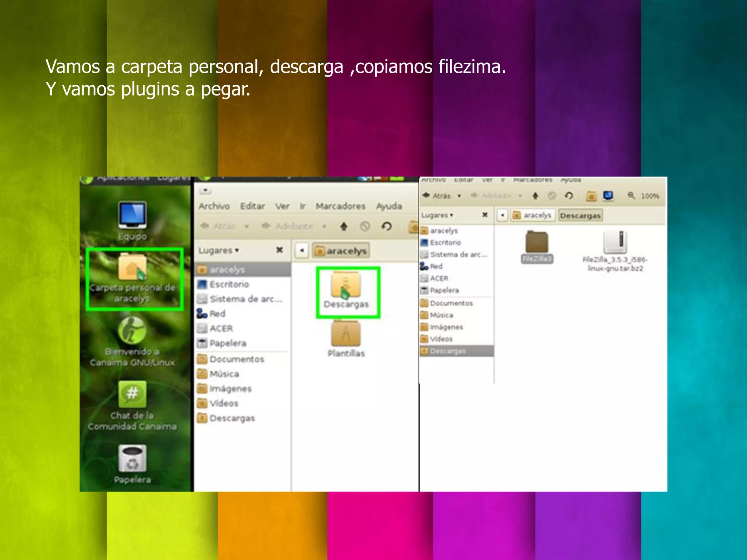Select Documentos in Descargas window sidebar
The image size is (747, 560).
coord(457,303)
